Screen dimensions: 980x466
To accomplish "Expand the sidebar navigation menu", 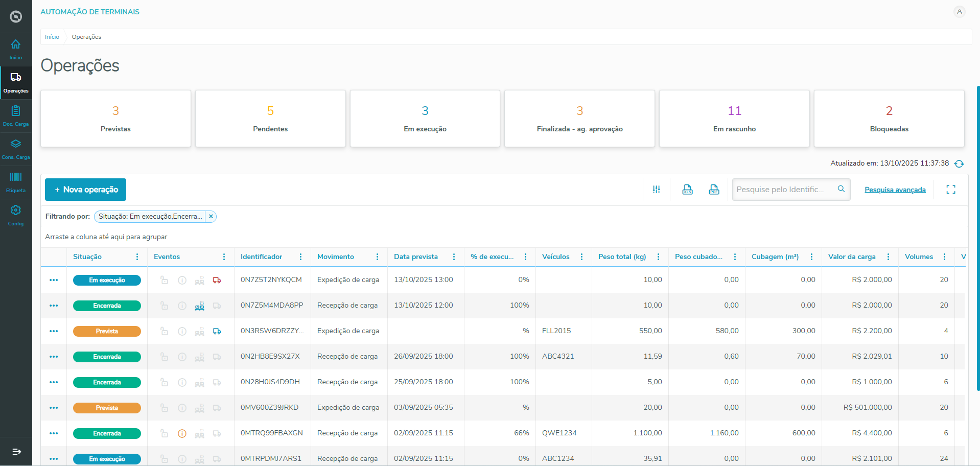I will pyautogui.click(x=16, y=452).
